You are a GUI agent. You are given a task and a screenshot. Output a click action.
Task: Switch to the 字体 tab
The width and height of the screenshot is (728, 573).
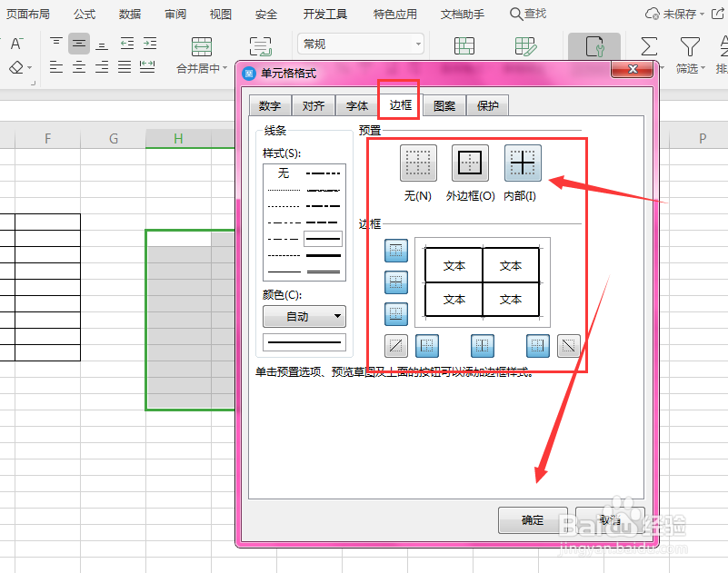[x=357, y=105]
